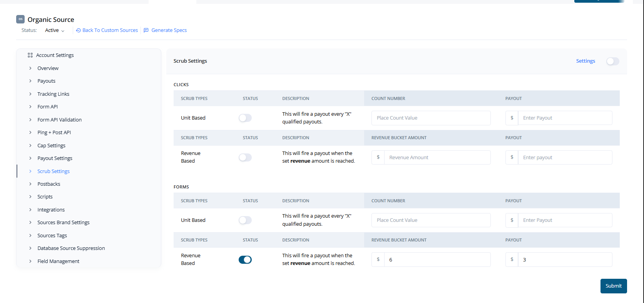Screen dimensions: 644x303
Task: Click Forms revenue bucket field containing 6
Action: pos(437,260)
